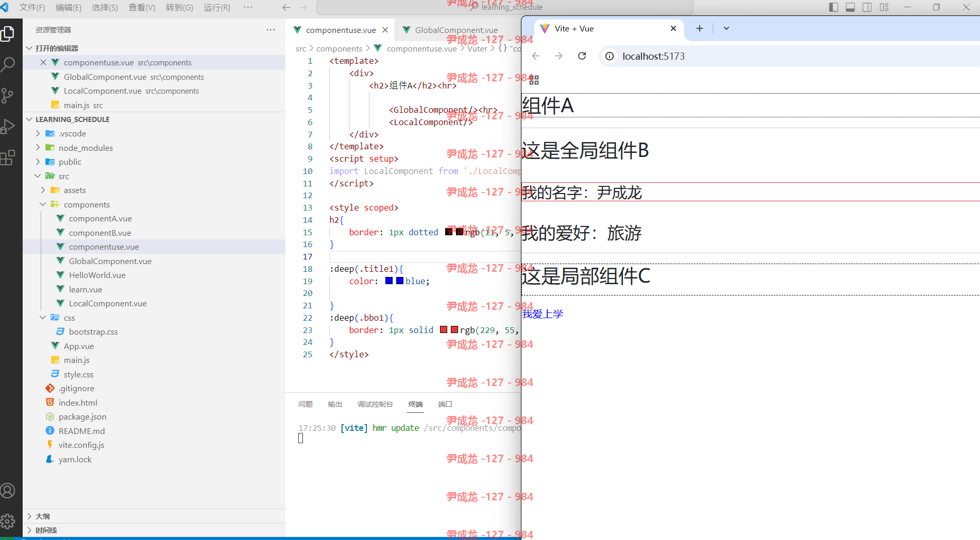The image size is (980, 540).
Task: Collapse the LEARNING_SCHEDULE project root
Action: [x=29, y=119]
